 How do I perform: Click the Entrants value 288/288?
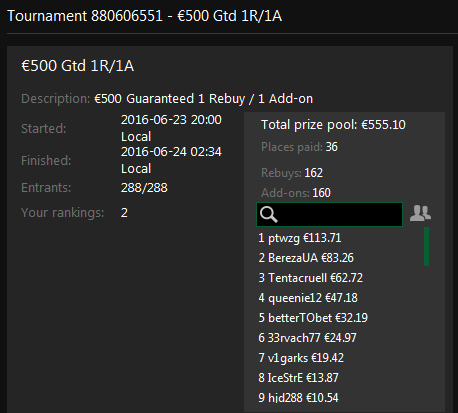[x=144, y=188]
